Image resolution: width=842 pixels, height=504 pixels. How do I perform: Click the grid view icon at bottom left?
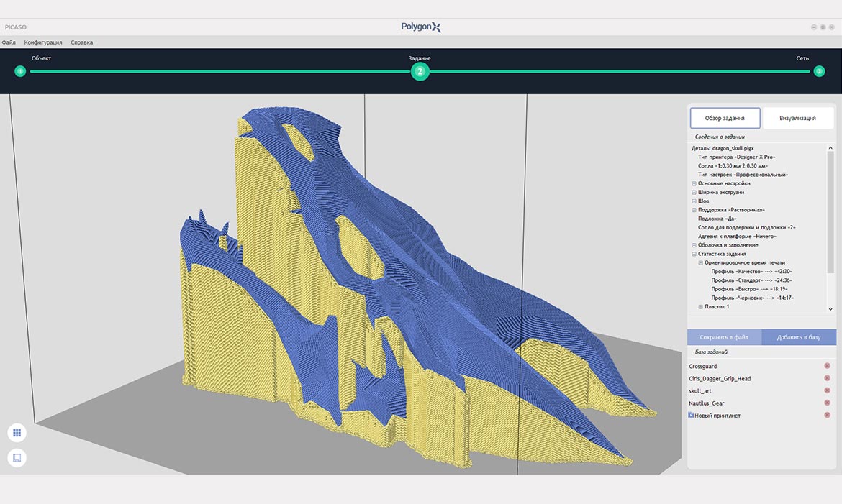tap(17, 433)
